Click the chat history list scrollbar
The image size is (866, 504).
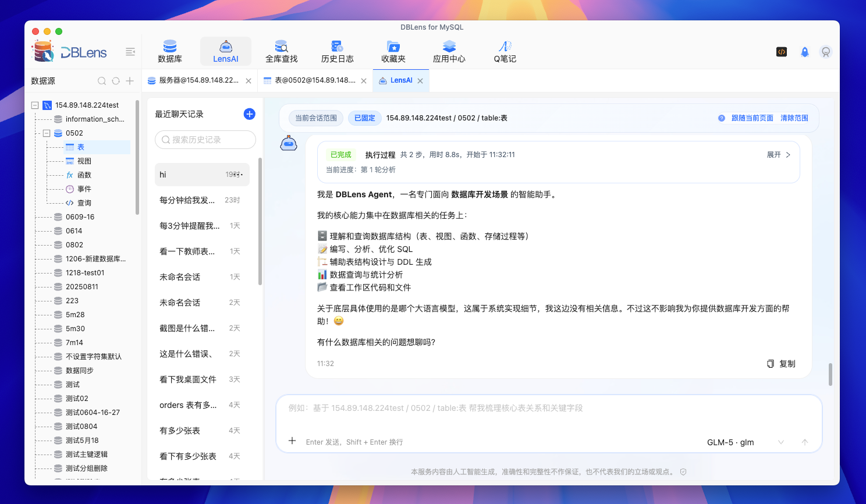click(x=260, y=221)
